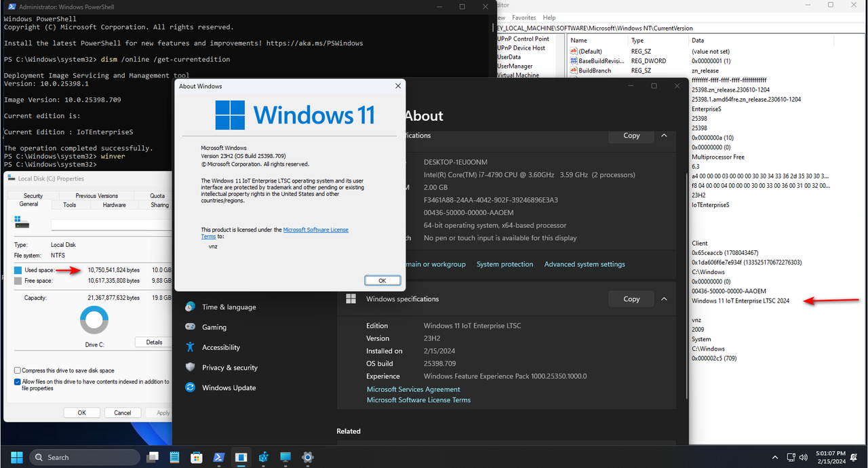The width and height of the screenshot is (868, 468).
Task: Click the BuildBranch registry value icon
Action: tap(573, 71)
